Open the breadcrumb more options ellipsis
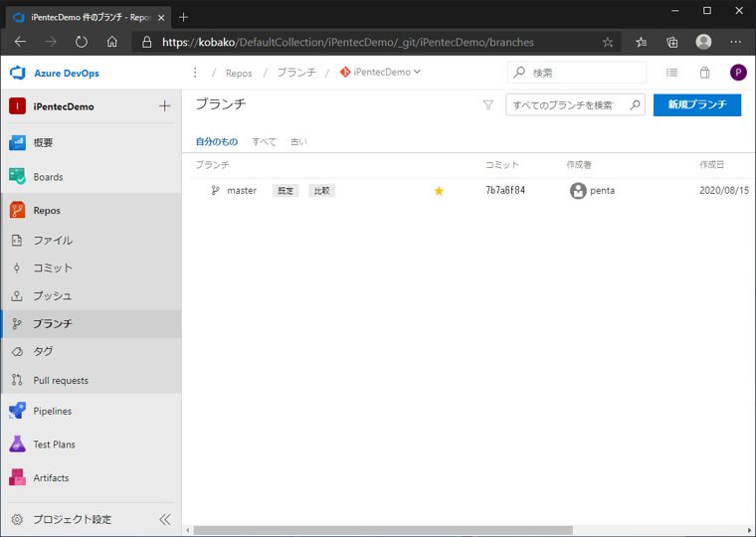The width and height of the screenshot is (756, 537). [x=195, y=73]
